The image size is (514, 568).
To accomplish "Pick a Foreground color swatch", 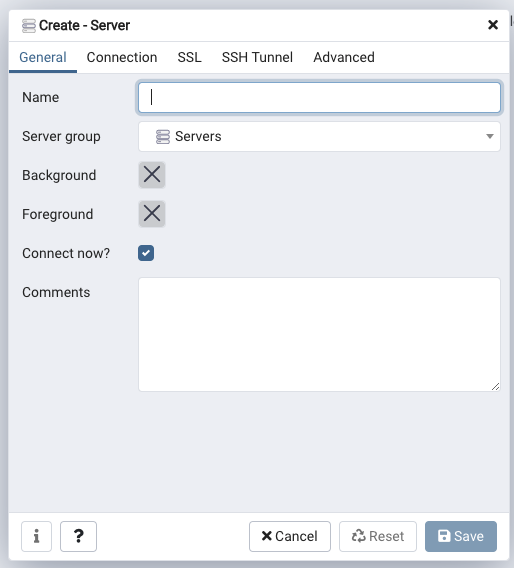I will tap(152, 214).
